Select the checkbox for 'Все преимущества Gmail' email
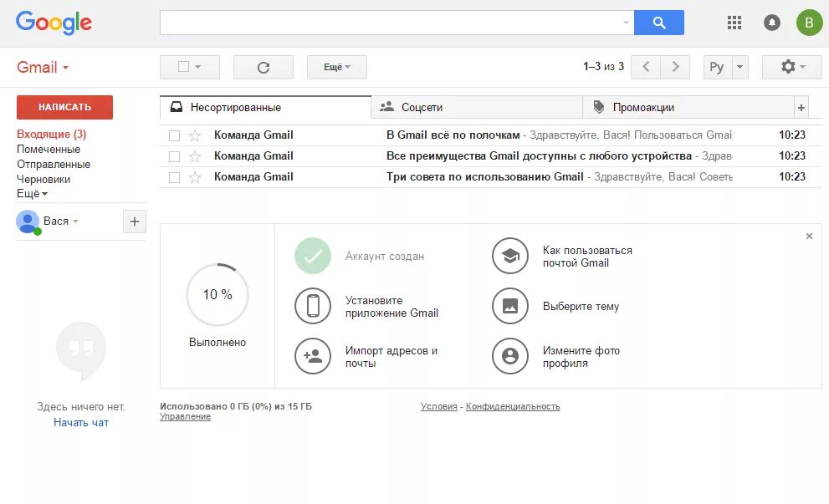Screen dimensions: 829x504 [174, 156]
